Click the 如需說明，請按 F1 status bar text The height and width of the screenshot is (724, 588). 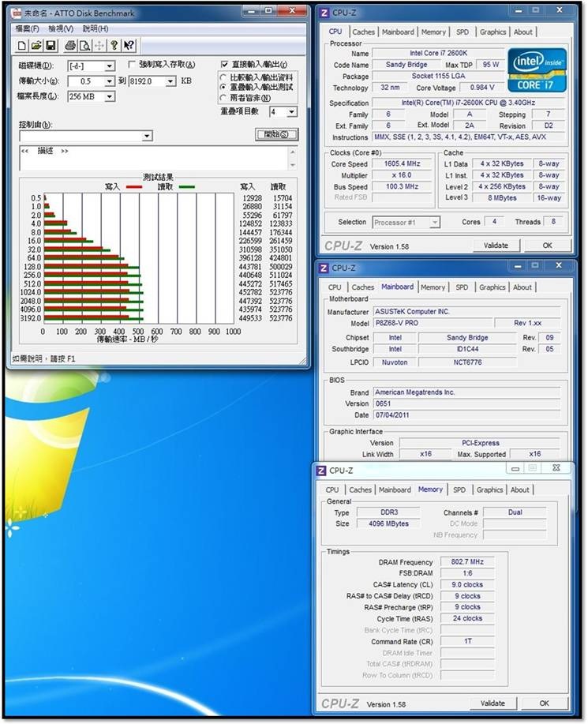(43, 358)
